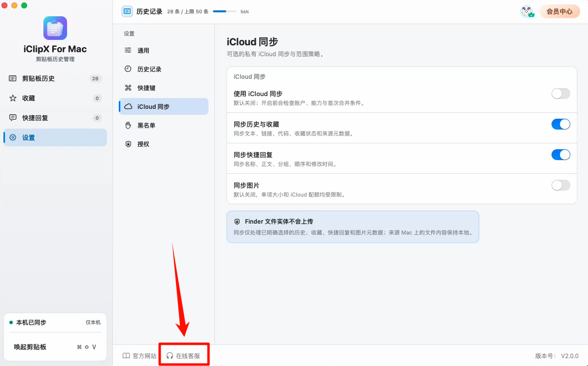The image size is (588, 366).
Task: Click the sliders icon beside 通用
Action: (x=128, y=50)
